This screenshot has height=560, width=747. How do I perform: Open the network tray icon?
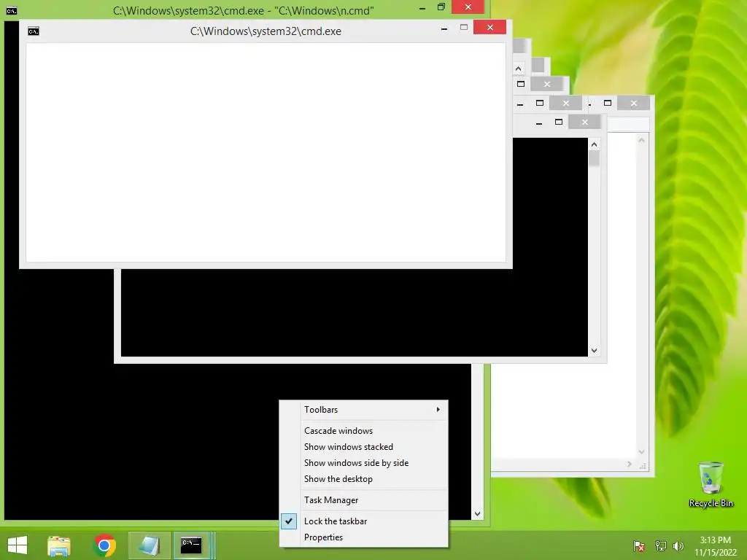point(660,545)
